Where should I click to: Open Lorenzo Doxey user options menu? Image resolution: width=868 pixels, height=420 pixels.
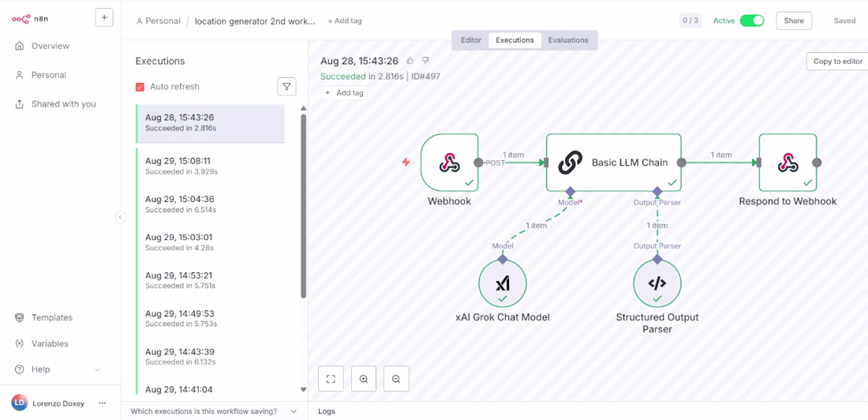(103, 403)
